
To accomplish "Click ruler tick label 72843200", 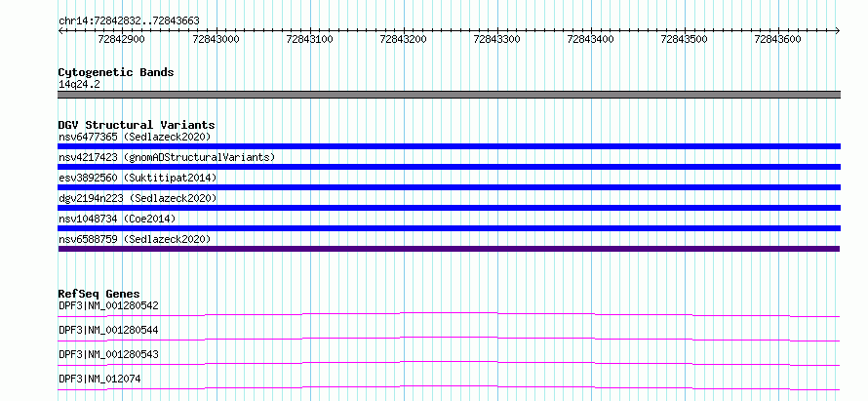I will [x=403, y=40].
